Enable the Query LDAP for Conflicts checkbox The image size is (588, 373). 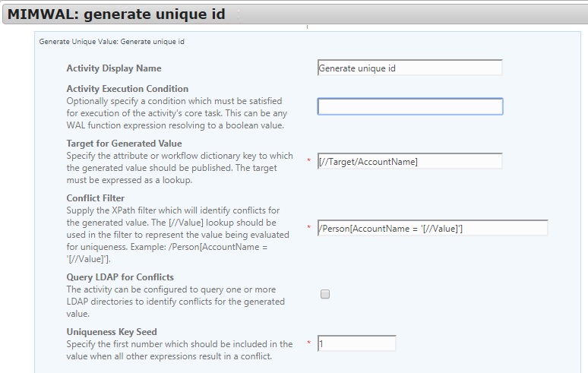[325, 294]
